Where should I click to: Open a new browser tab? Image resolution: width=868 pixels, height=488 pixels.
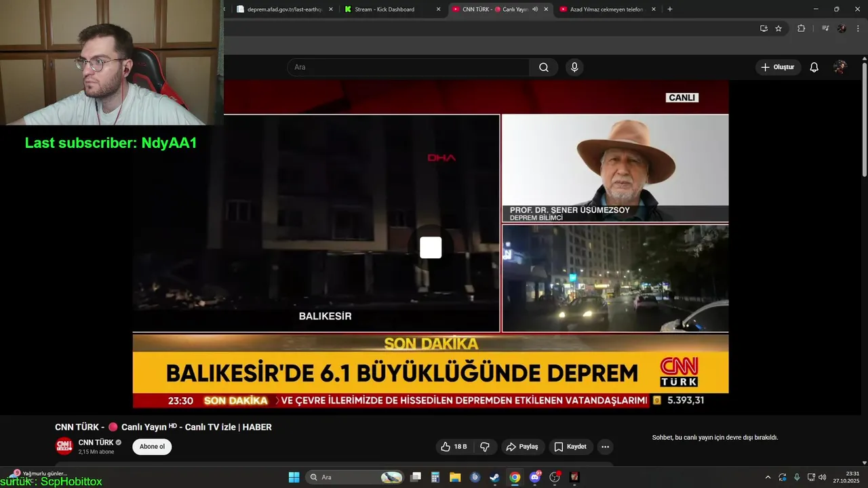670,9
